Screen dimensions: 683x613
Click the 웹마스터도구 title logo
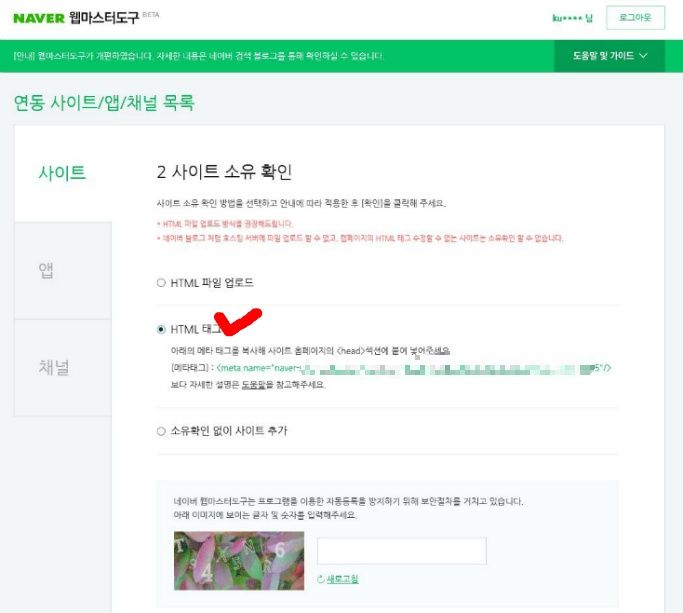(x=104, y=18)
